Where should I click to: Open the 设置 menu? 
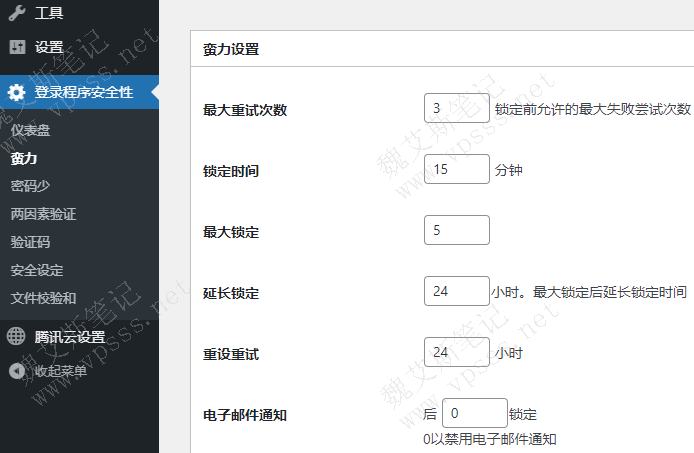tap(48, 47)
